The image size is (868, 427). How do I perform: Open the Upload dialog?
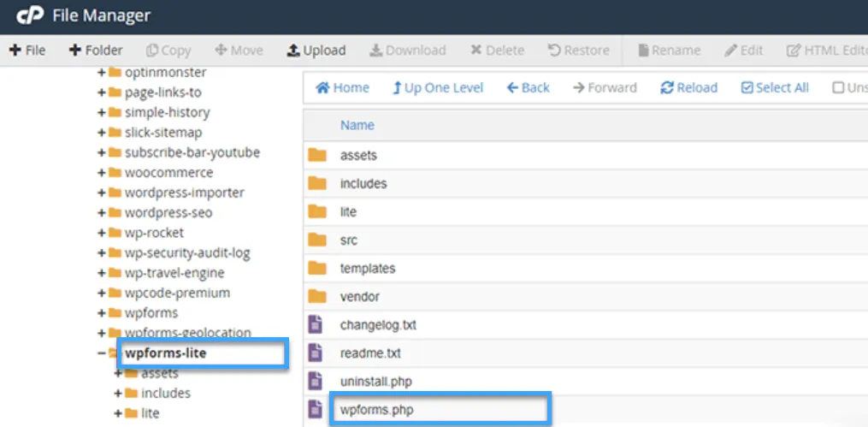click(316, 50)
